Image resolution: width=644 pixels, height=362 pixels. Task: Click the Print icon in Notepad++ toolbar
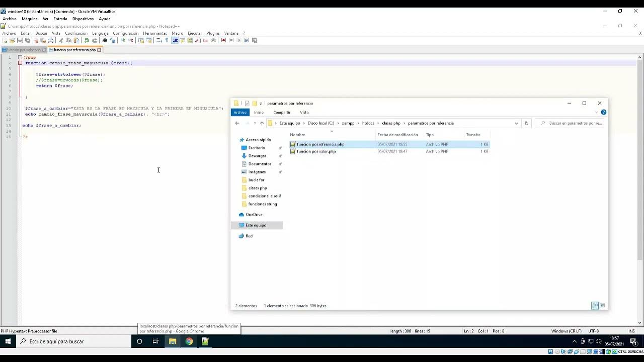[50, 40]
